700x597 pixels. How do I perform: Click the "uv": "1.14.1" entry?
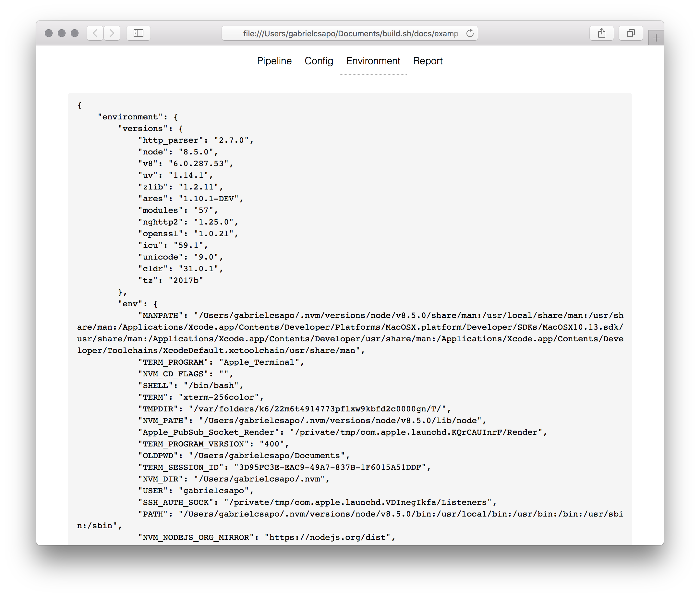[x=175, y=175]
